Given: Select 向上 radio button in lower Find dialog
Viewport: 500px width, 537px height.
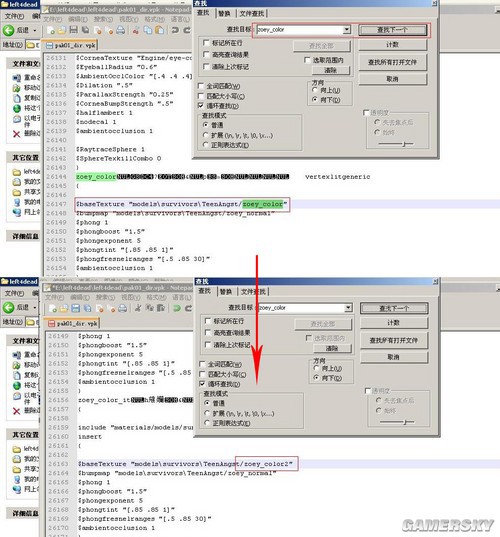Looking at the screenshot, I should tap(316, 368).
